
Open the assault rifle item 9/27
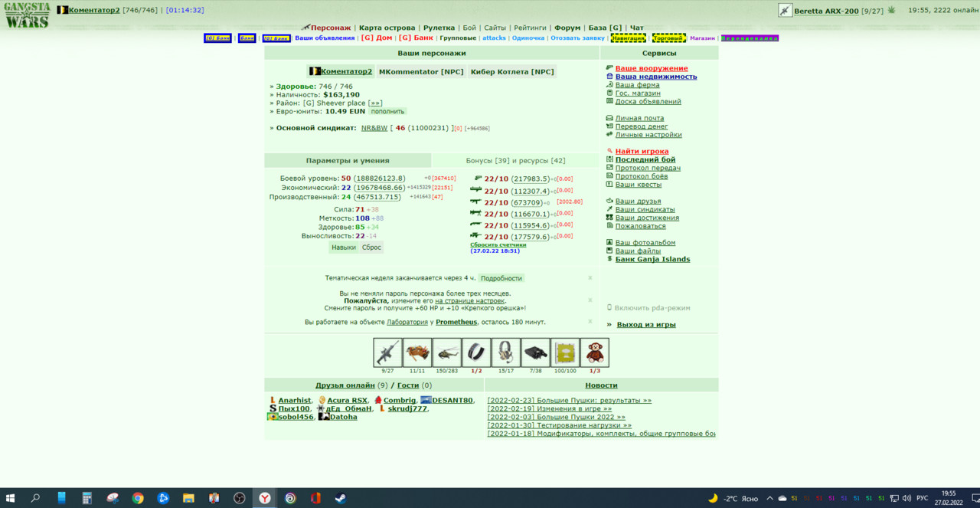(x=387, y=352)
